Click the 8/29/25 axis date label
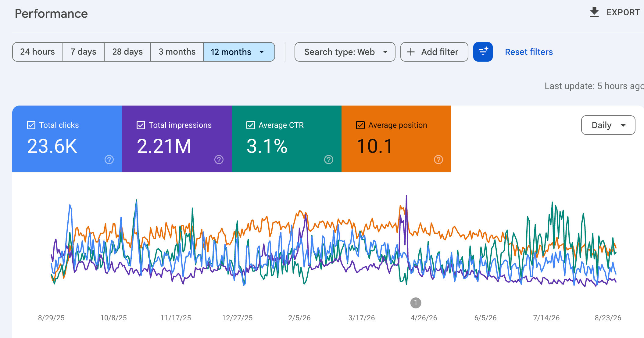 pyautogui.click(x=51, y=318)
